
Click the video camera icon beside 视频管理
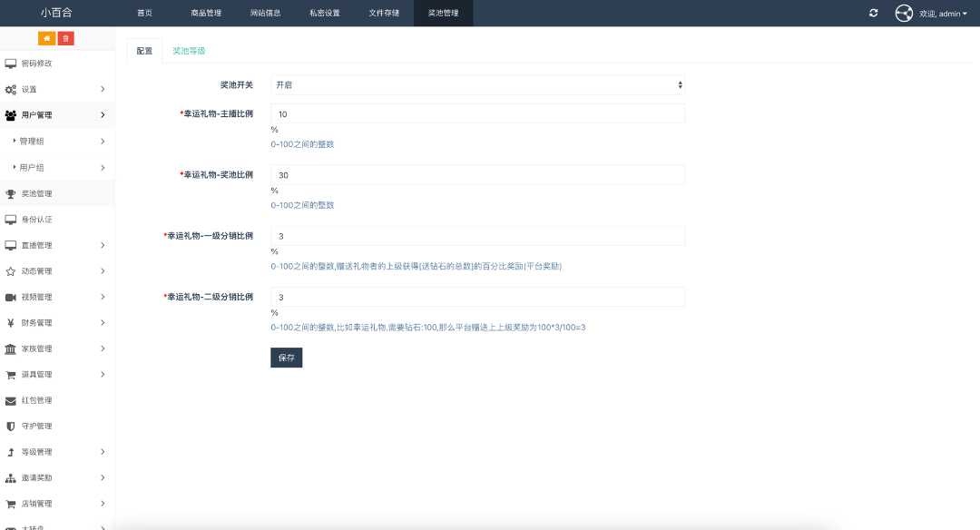tap(11, 297)
